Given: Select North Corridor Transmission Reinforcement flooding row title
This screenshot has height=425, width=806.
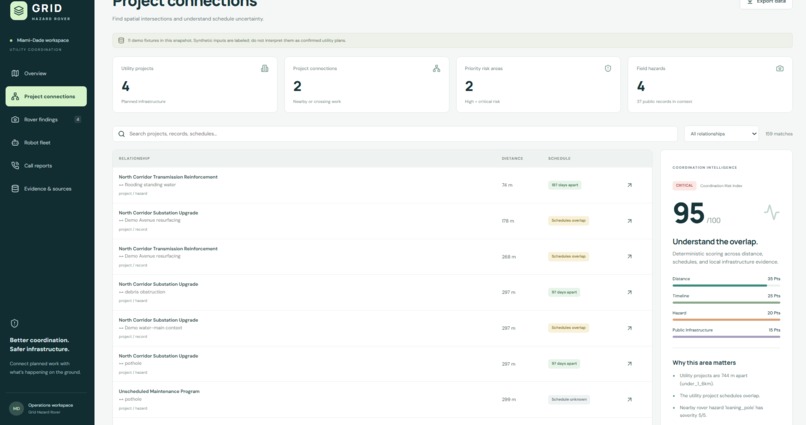Looking at the screenshot, I should coord(168,177).
